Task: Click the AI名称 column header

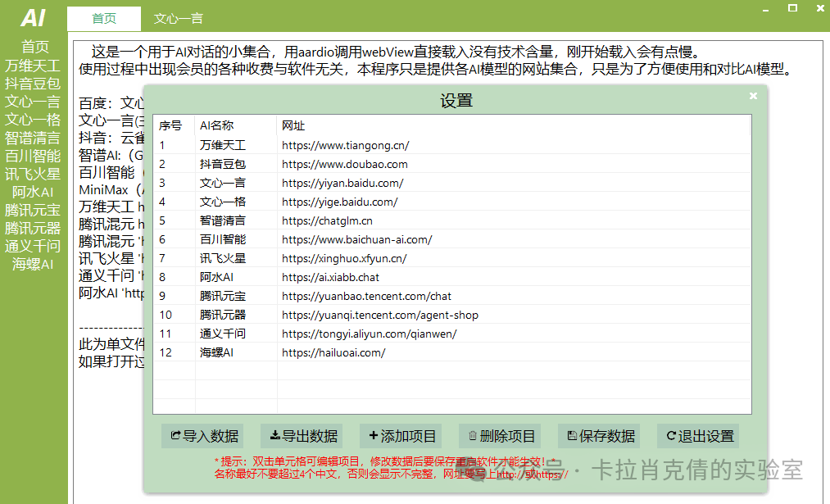Action: [x=216, y=125]
